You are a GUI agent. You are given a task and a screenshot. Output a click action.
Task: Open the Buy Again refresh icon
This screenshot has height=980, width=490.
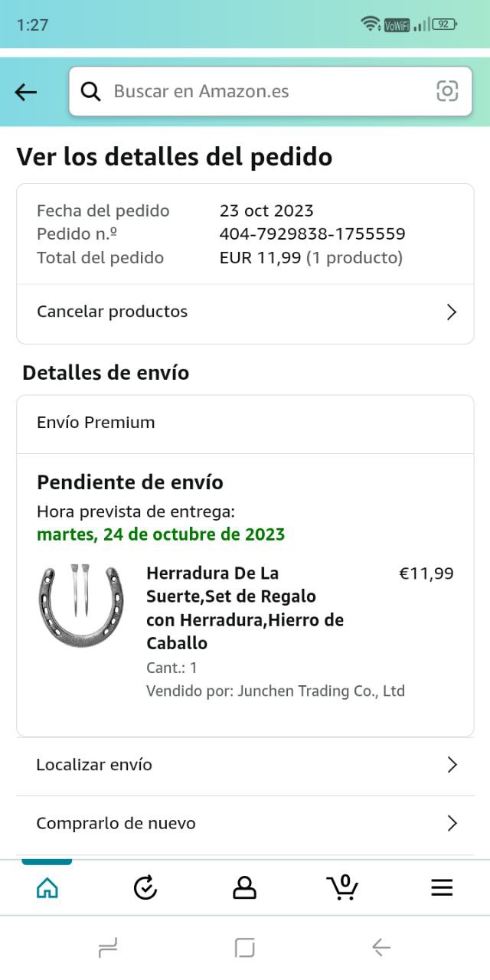tap(145, 887)
